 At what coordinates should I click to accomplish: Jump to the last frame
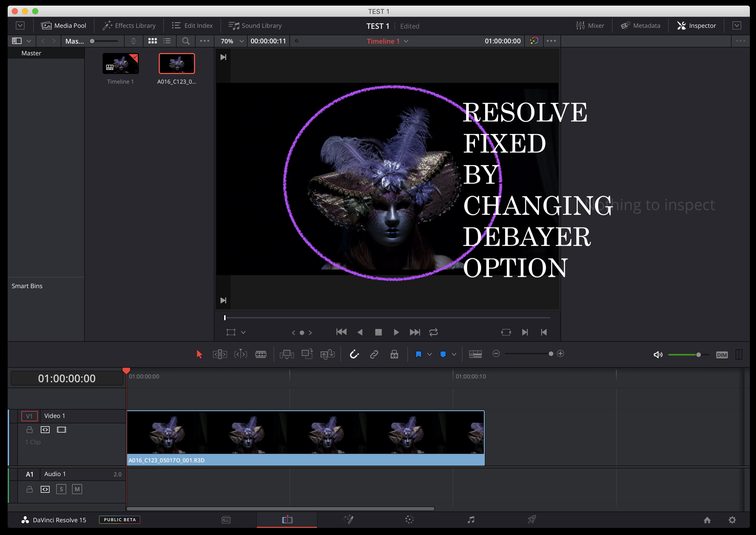[415, 332]
